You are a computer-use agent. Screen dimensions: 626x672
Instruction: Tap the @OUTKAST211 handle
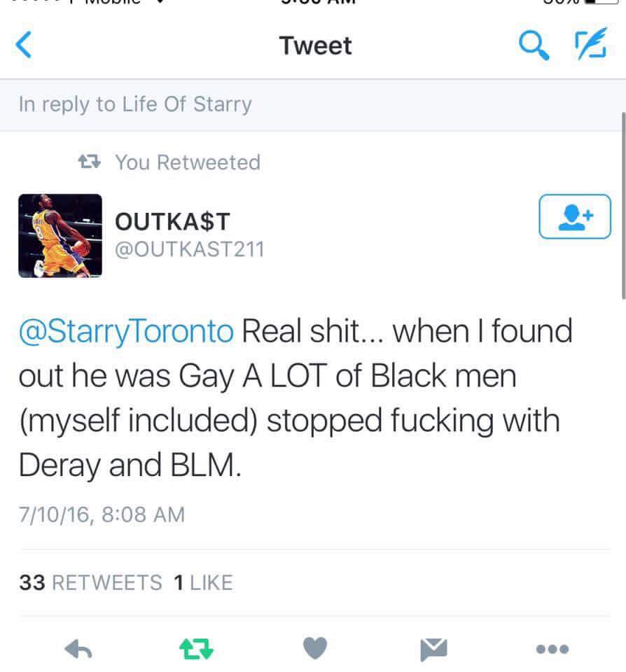189,248
